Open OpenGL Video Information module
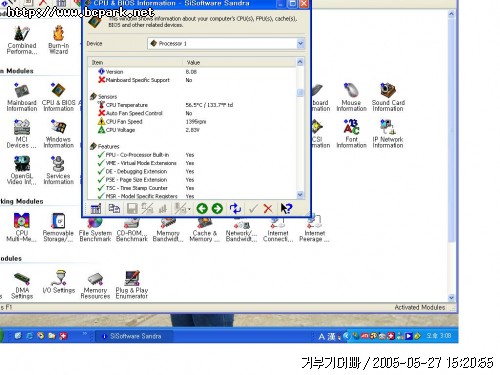500x375 pixels. (x=22, y=170)
